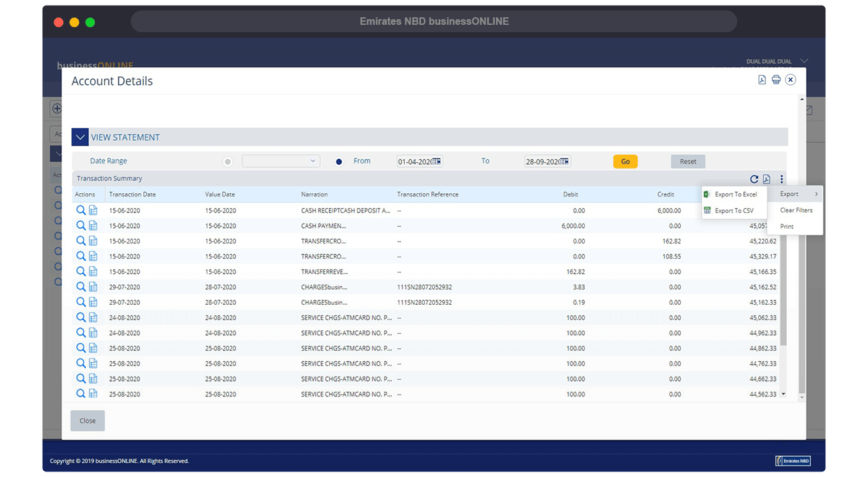The width and height of the screenshot is (868, 477).
Task: Choose Export To CSV option
Action: [x=734, y=211]
